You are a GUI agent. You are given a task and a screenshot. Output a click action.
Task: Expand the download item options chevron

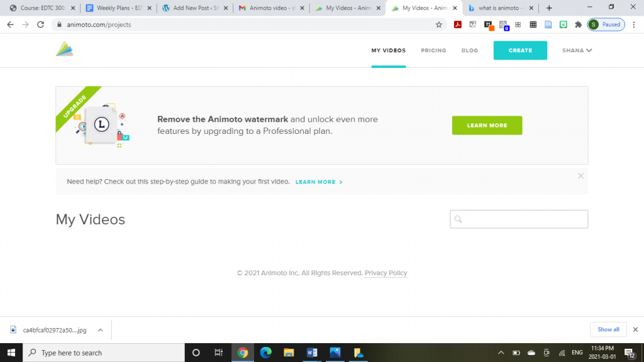(100, 330)
